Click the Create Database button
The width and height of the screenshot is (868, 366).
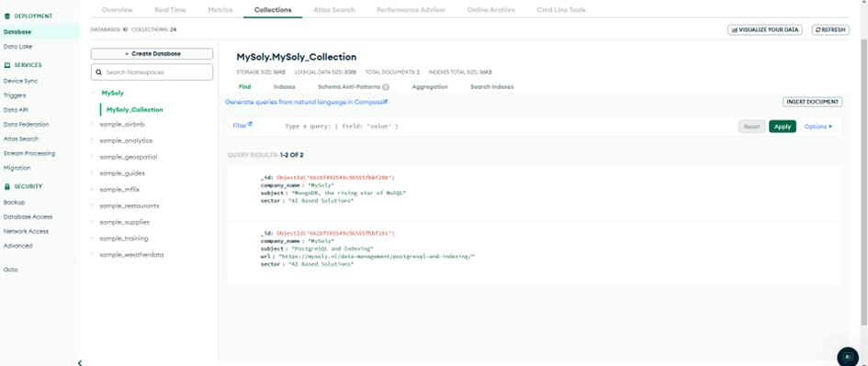coord(152,53)
